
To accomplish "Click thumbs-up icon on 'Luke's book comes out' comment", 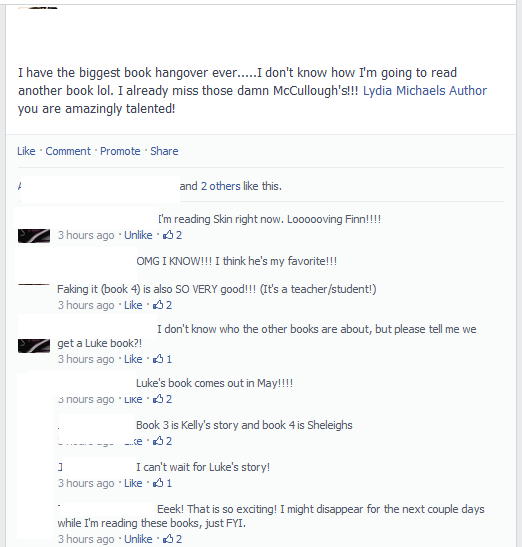I will (x=158, y=399).
